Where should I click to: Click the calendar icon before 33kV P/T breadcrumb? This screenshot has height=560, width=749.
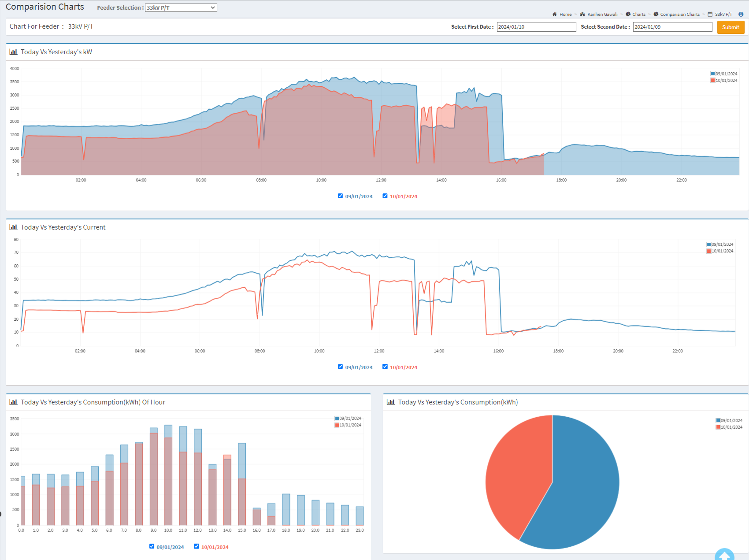(710, 15)
